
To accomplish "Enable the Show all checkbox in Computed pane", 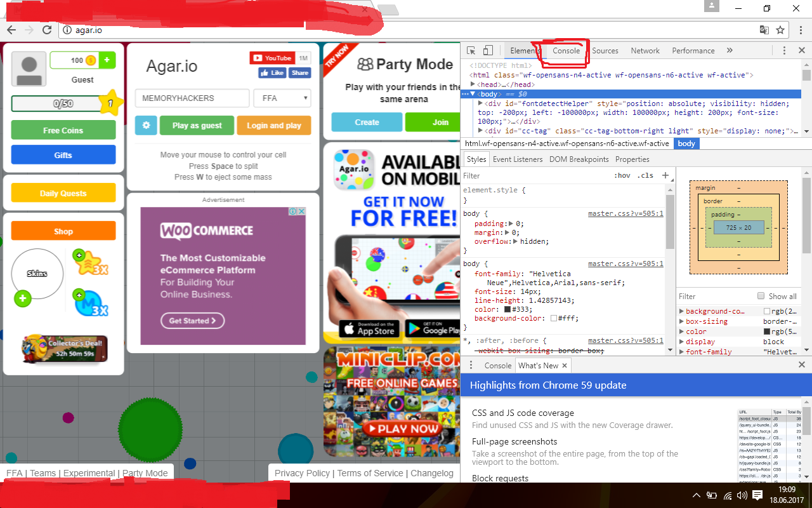I will (761, 297).
